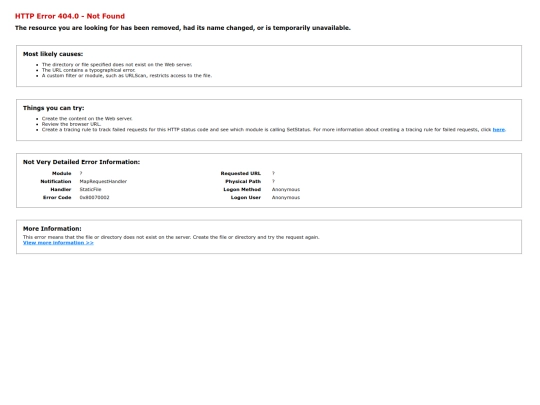Image resolution: width=540 pixels, height=405 pixels.
Task: Select error code value '0x80070002'
Action: coord(94,197)
